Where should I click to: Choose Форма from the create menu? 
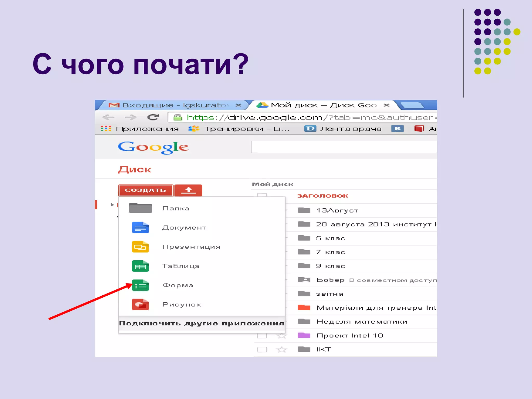coord(202,285)
